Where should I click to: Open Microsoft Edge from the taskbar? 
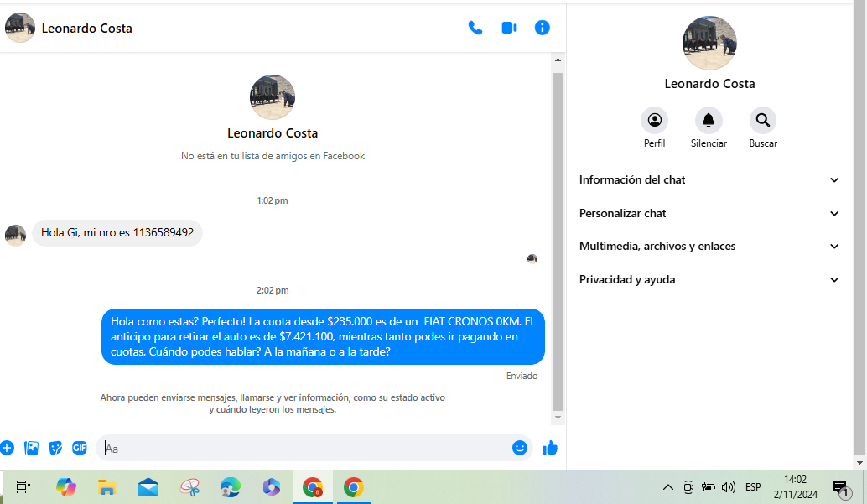click(x=230, y=487)
